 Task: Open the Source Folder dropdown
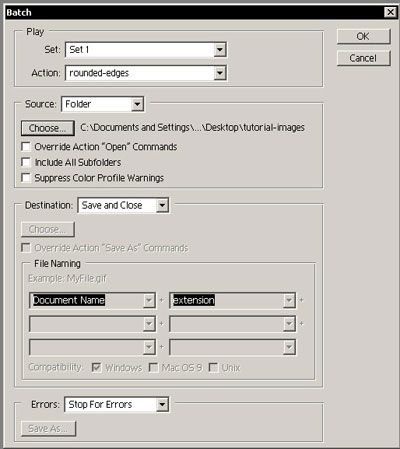[x=137, y=104]
